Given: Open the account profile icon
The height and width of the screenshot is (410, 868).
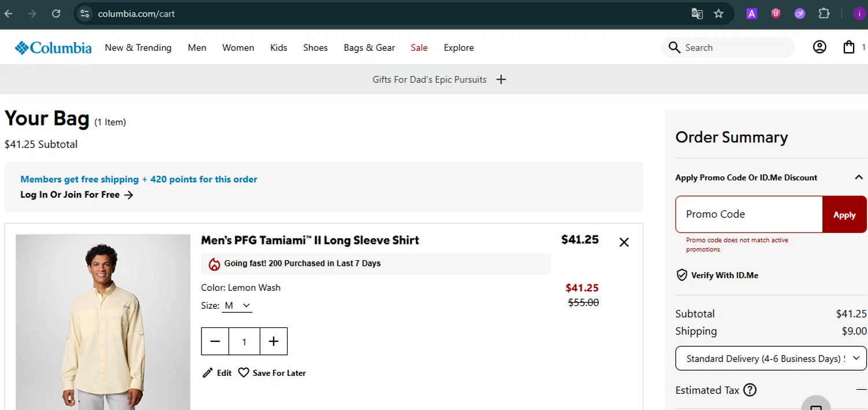Looking at the screenshot, I should point(819,47).
